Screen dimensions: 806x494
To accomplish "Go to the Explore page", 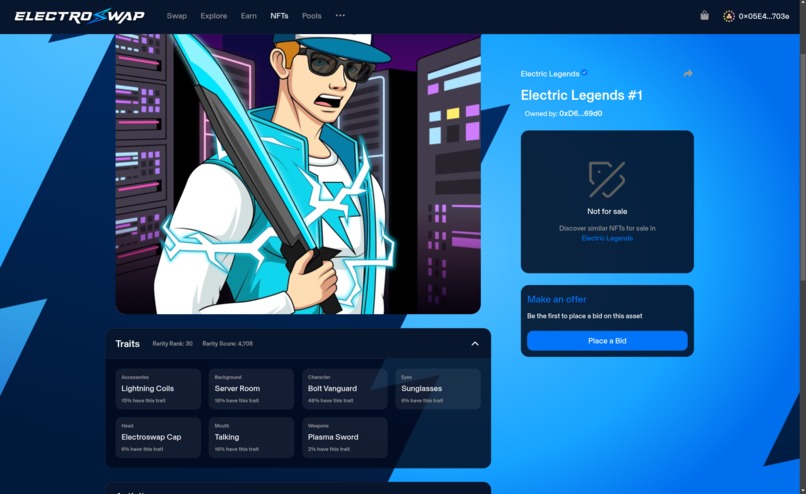I will (214, 16).
